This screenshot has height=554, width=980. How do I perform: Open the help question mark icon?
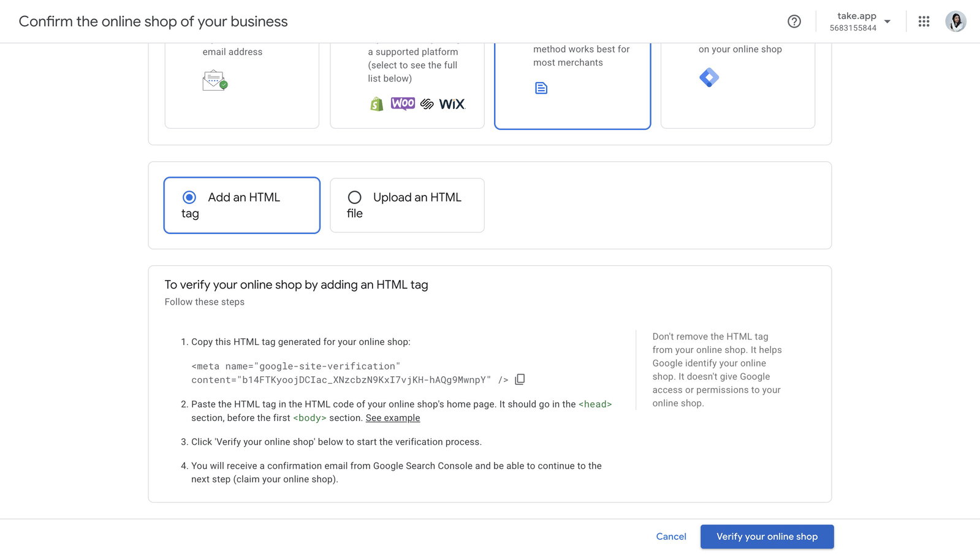click(794, 21)
